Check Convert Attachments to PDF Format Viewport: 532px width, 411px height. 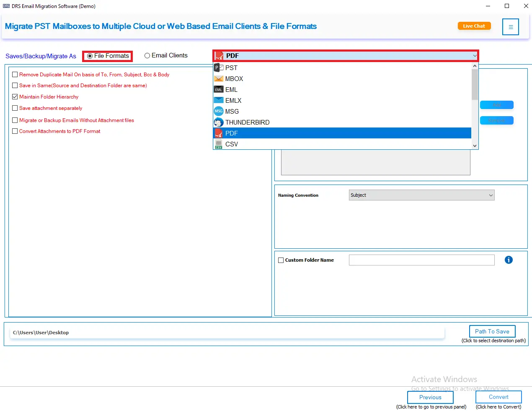[x=15, y=131]
